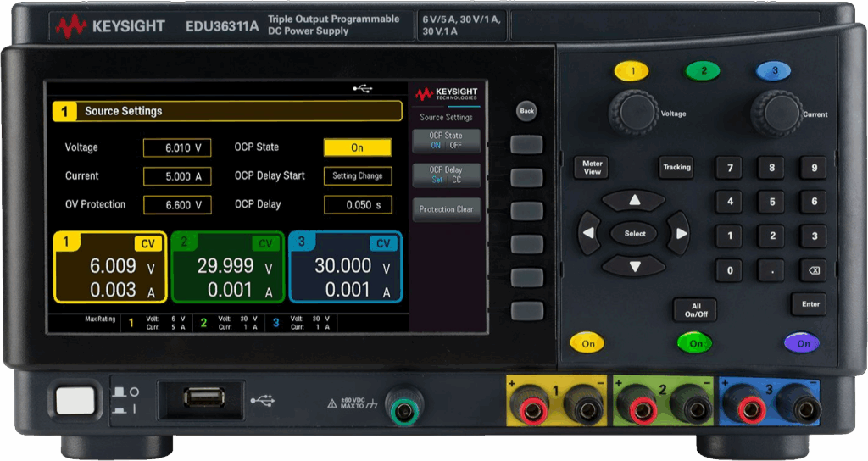Tap numeric key 5
This screenshot has width=868, height=461.
click(x=771, y=202)
